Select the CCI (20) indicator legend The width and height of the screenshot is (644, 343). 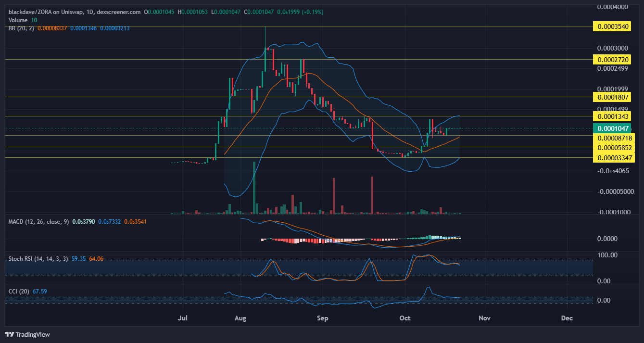tap(19, 291)
